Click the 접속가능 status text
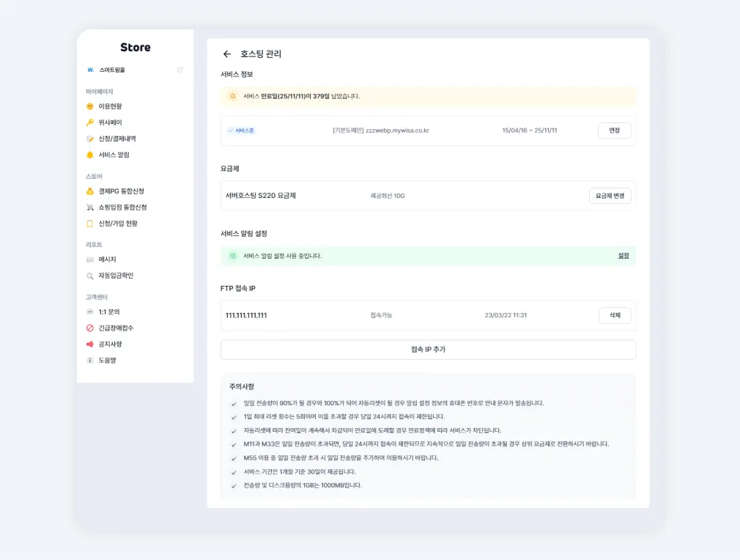 pos(381,315)
